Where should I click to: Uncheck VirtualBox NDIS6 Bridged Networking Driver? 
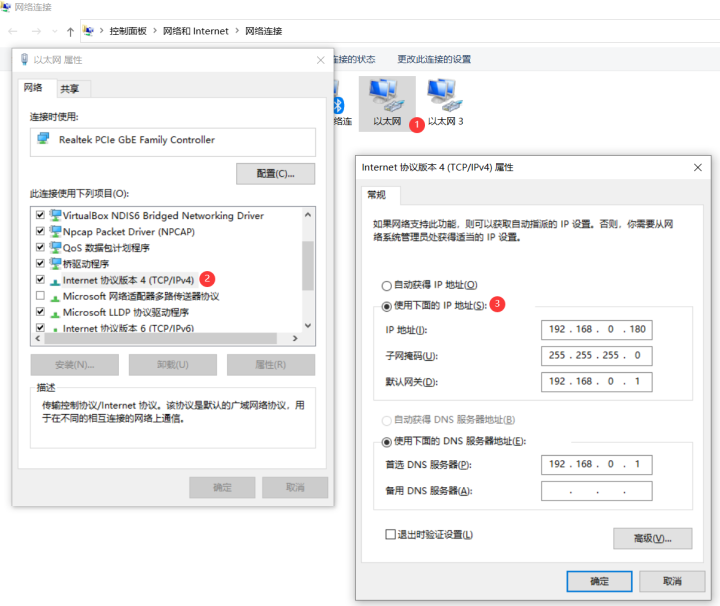(40, 215)
